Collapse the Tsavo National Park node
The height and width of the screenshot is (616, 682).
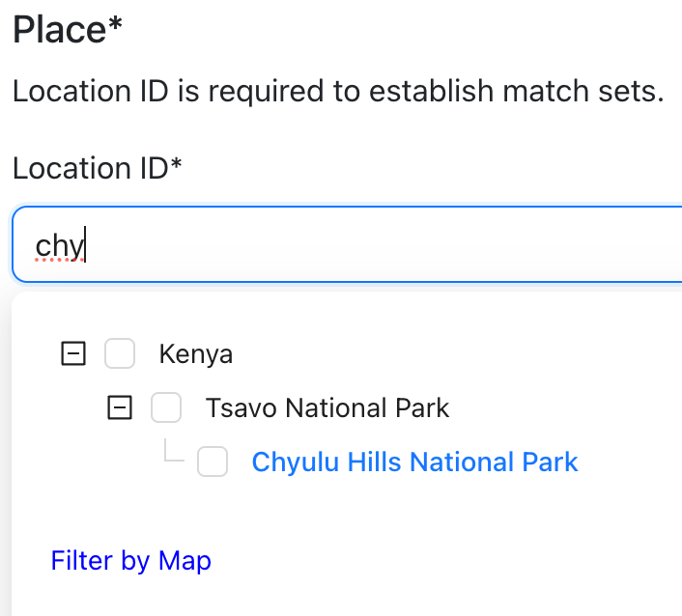[x=120, y=407]
